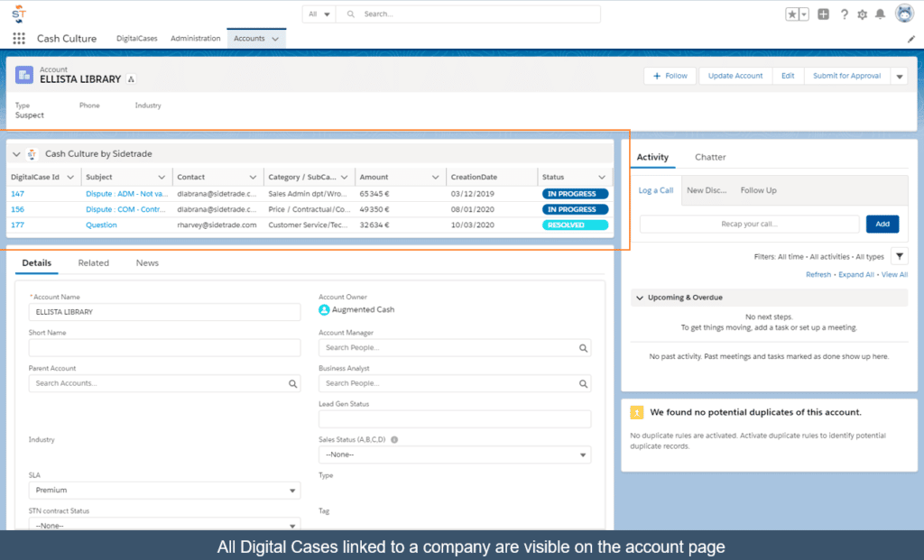
Task: Open the Amount column menu arrow
Action: pos(436,178)
